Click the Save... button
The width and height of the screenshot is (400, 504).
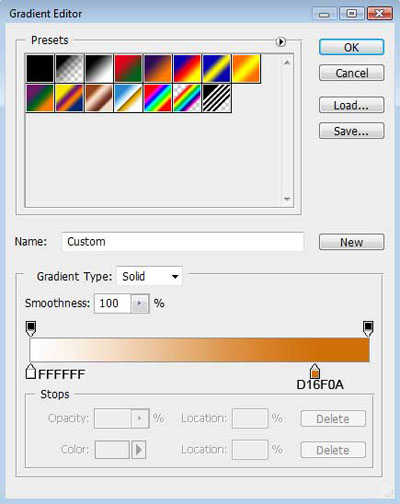pyautogui.click(x=352, y=131)
